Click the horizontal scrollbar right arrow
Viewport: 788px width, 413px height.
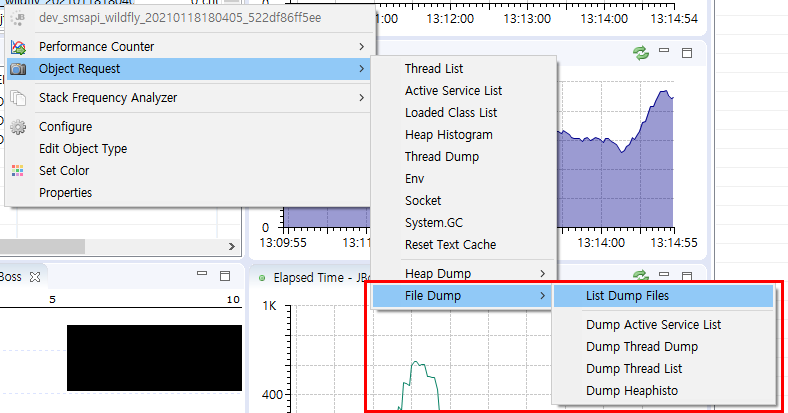231,247
